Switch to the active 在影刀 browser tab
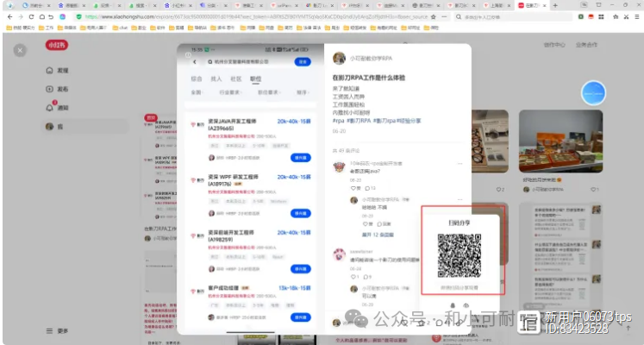 [532, 5]
